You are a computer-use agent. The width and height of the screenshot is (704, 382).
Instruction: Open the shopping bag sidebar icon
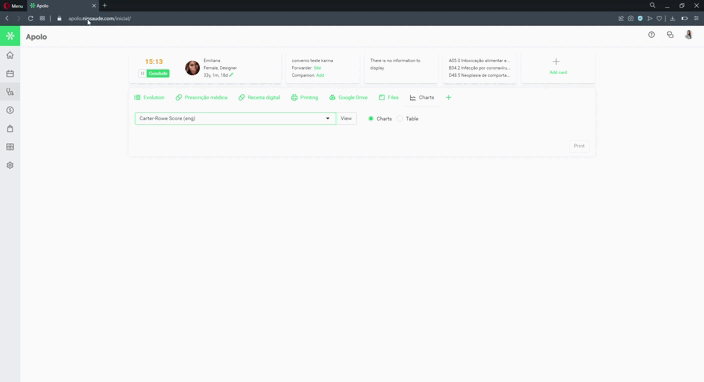[10, 129]
